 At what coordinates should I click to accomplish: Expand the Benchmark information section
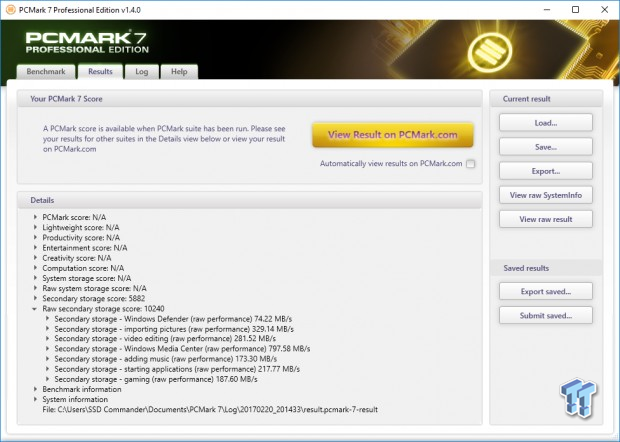pyautogui.click(x=37, y=389)
